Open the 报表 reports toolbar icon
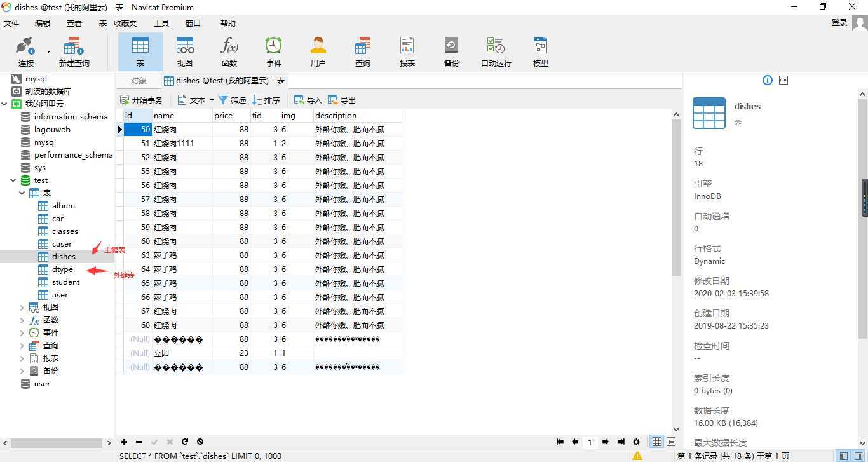 407,51
